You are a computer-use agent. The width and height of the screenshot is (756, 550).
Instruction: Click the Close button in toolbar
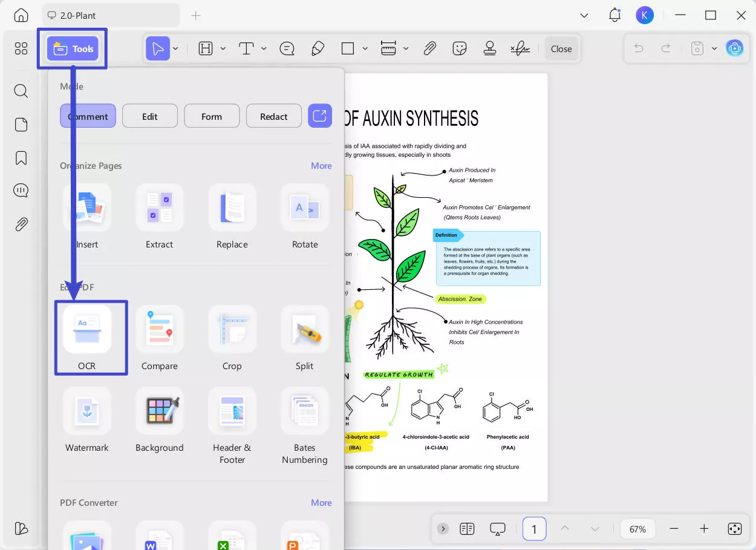(561, 49)
